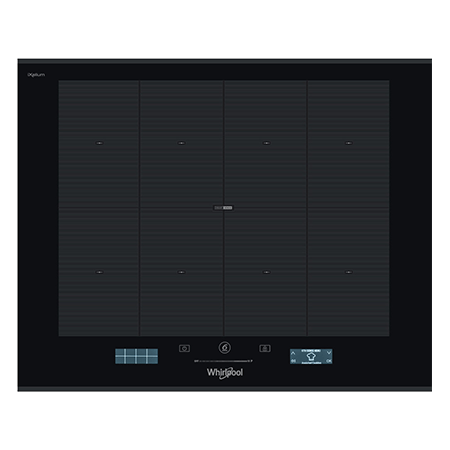This screenshot has width=450, height=450.
Task: Tap the blue zone selection grid panel
Action: 137,356
